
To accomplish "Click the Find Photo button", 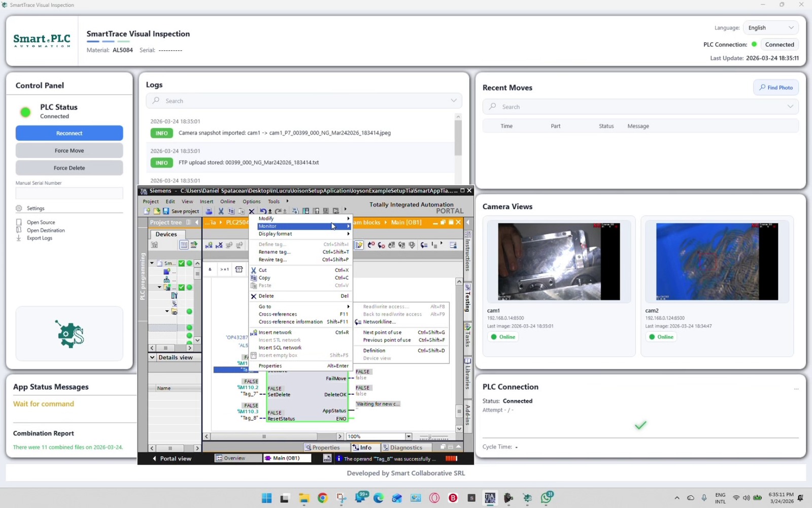I will pos(776,87).
